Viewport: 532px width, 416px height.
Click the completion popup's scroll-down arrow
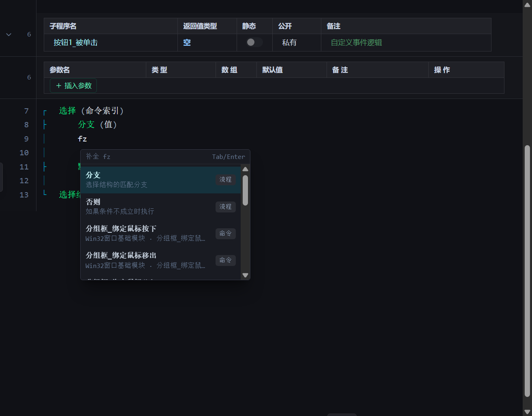pos(245,275)
